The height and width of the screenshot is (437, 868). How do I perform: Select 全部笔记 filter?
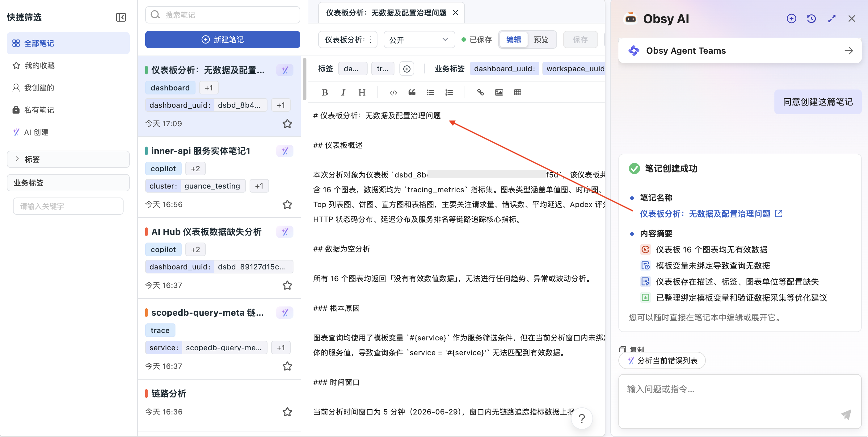pyautogui.click(x=68, y=43)
